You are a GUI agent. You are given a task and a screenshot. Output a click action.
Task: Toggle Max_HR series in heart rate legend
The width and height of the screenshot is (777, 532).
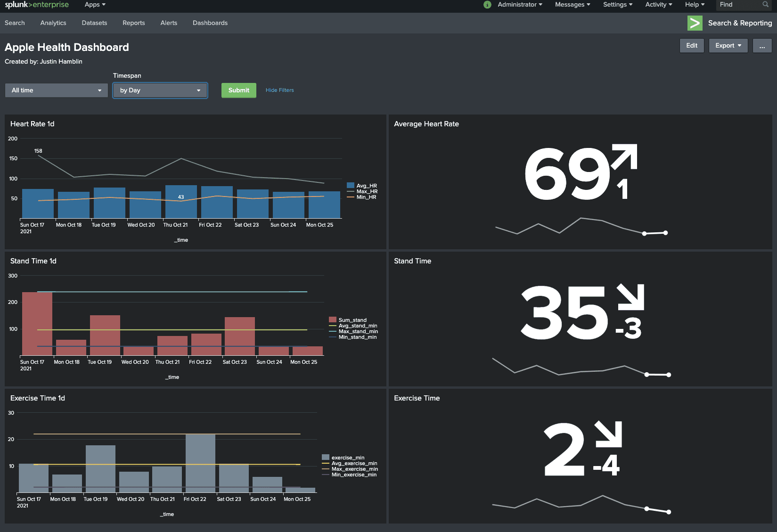tap(367, 191)
